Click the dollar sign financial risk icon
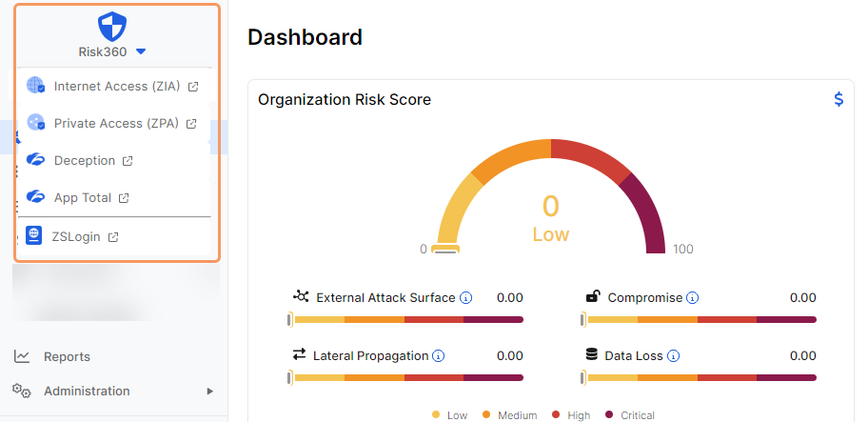868x422 pixels. (838, 99)
